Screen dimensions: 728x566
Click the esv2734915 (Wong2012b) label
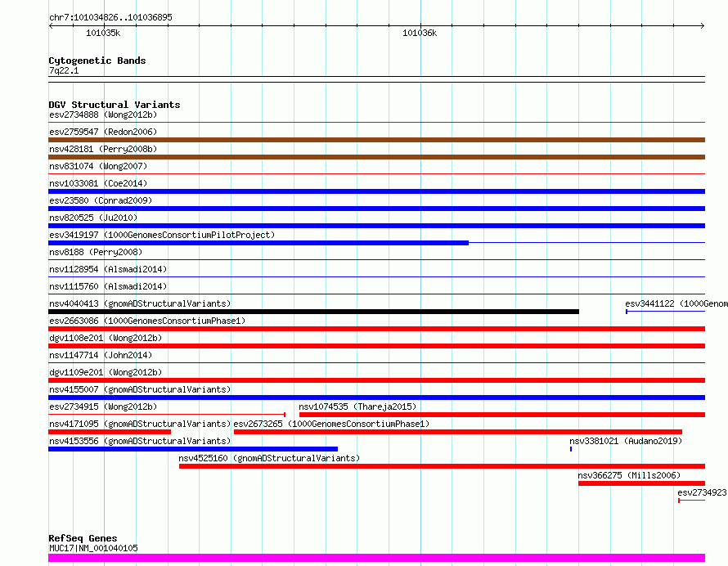point(103,407)
